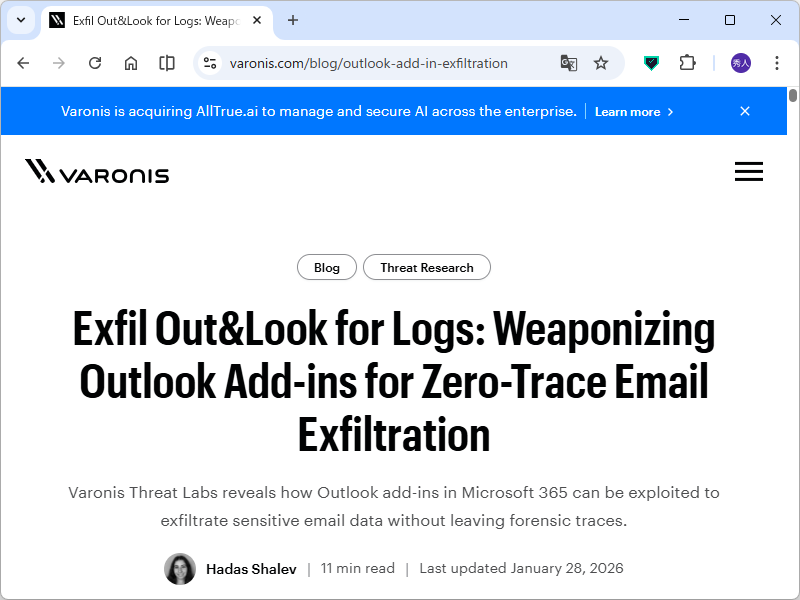
Task: Open the three-dot Chrome menu
Action: coord(777,62)
